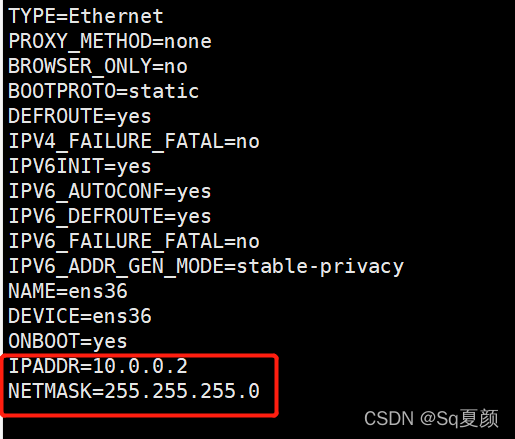Click the IPADDR=10.0.0.2 line
Viewport: 515px width, 439px height.
[98, 366]
